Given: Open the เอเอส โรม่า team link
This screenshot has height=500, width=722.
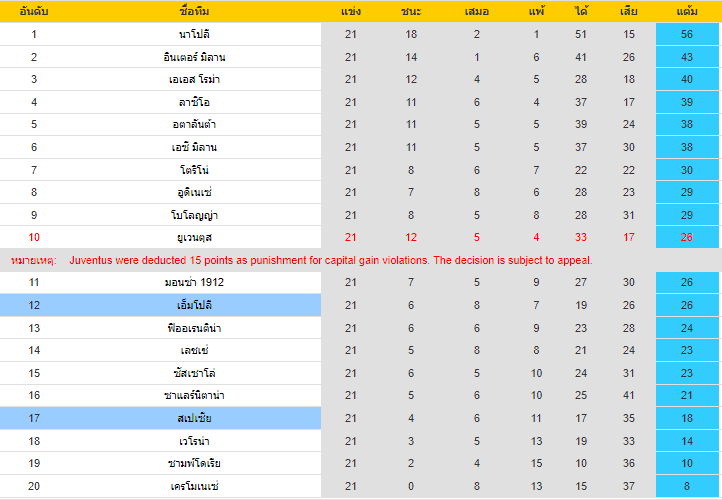Looking at the screenshot, I should [194, 79].
